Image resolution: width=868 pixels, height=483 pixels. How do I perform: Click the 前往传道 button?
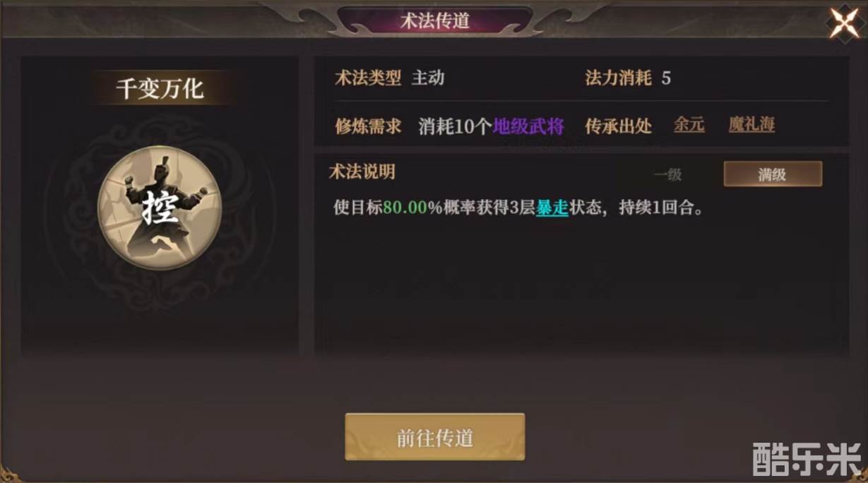coord(434,437)
